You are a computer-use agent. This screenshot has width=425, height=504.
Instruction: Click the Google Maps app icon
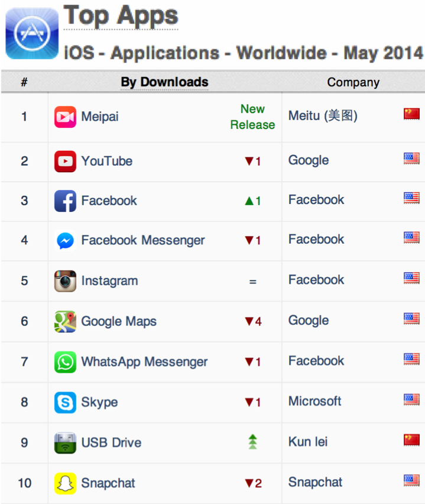[65, 321]
